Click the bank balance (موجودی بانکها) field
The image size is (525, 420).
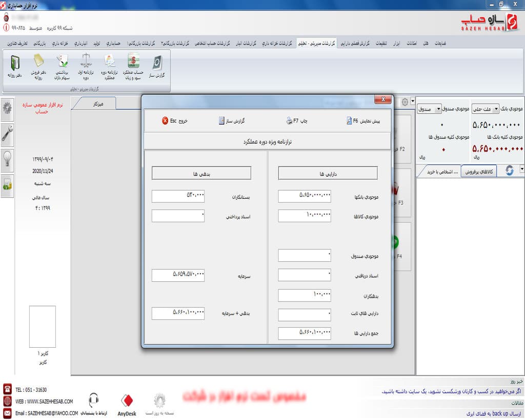click(x=305, y=195)
